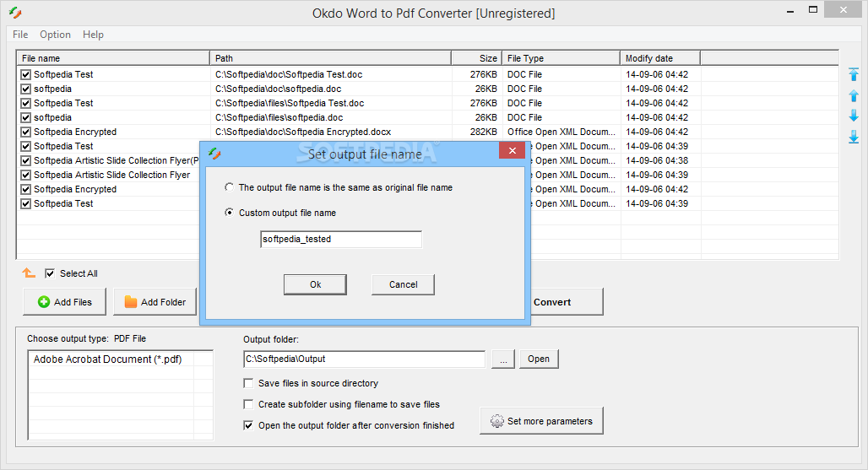868x470 pixels.
Task: Click the Output folder path field
Action: [364, 359]
